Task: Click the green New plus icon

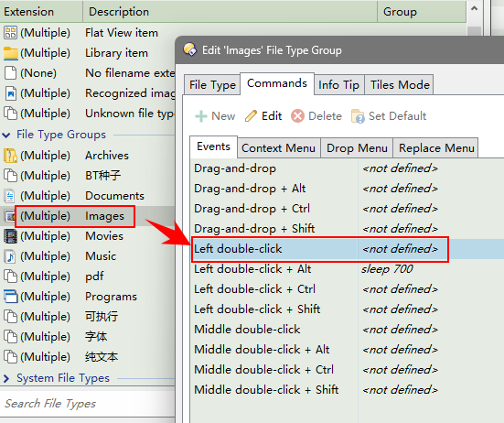Action: tap(201, 116)
